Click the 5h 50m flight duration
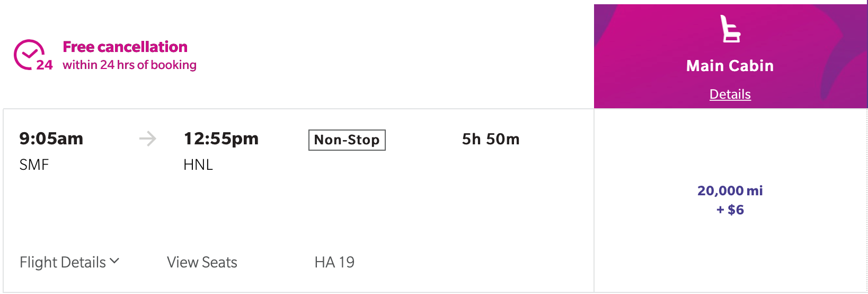868x294 pixels. click(x=491, y=139)
